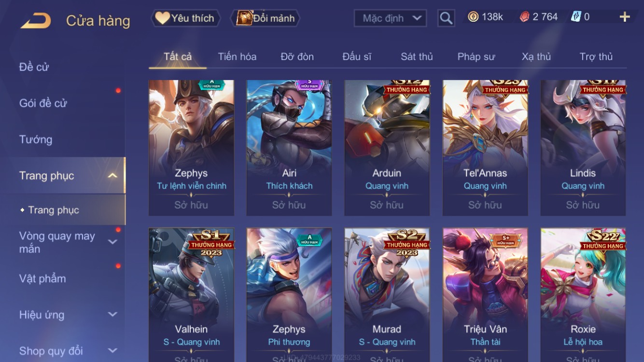644x362 pixels.
Task: Expand the Shop quy đổi section
Action: pos(112,350)
